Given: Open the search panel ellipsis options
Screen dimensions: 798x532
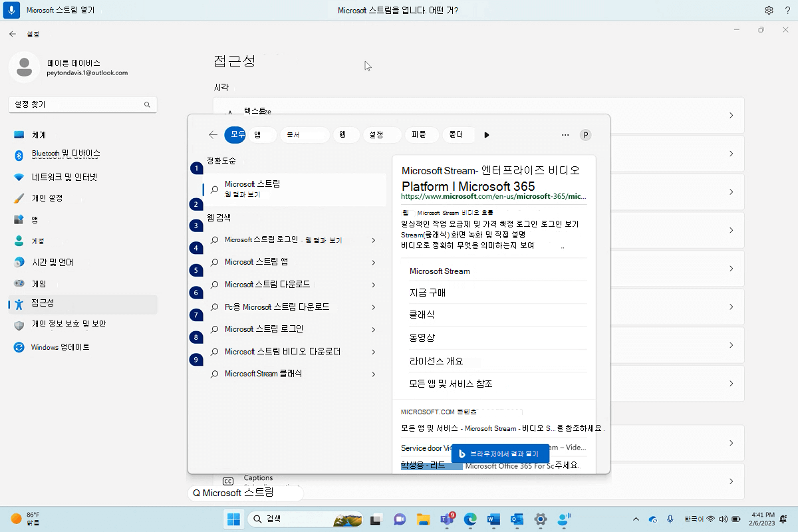Looking at the screenshot, I should point(565,135).
